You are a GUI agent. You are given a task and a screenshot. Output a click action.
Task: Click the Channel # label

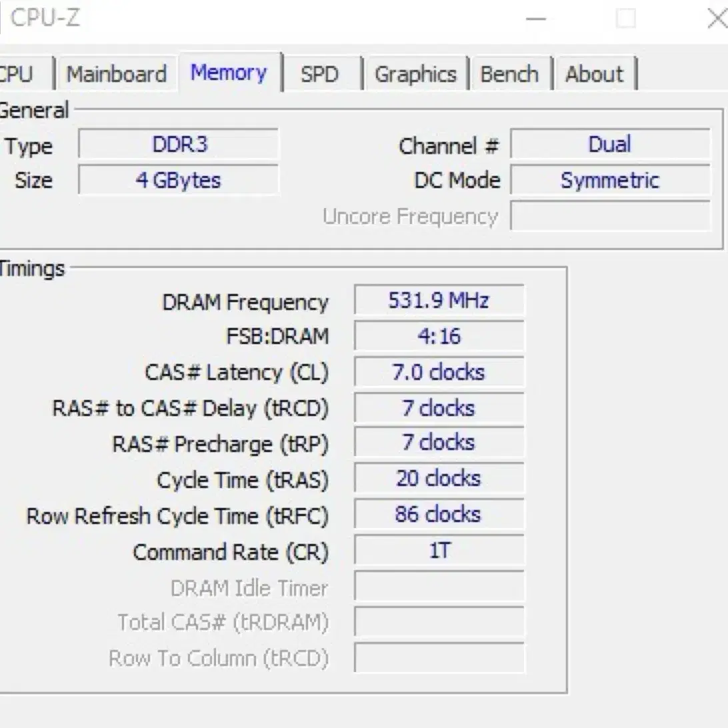tap(449, 146)
